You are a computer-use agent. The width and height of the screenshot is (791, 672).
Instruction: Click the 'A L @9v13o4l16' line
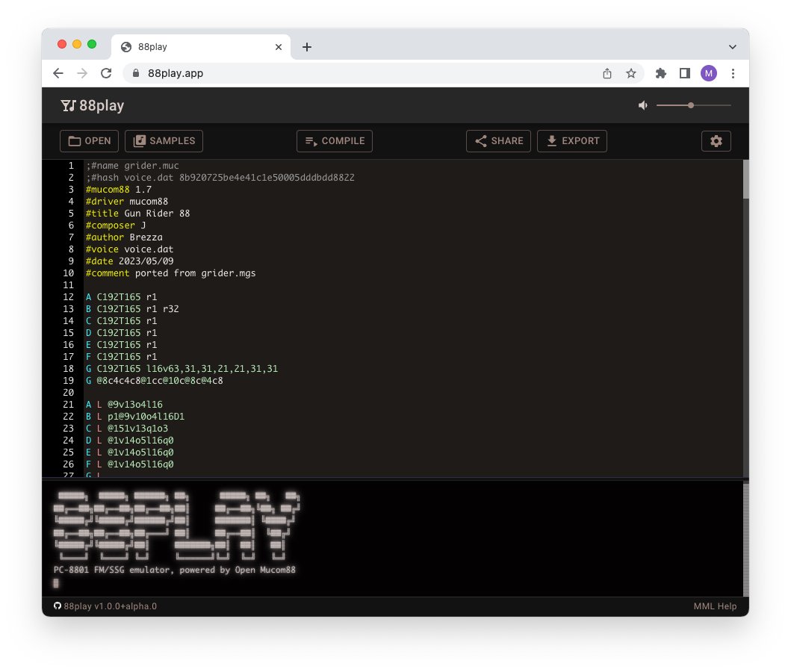(124, 404)
